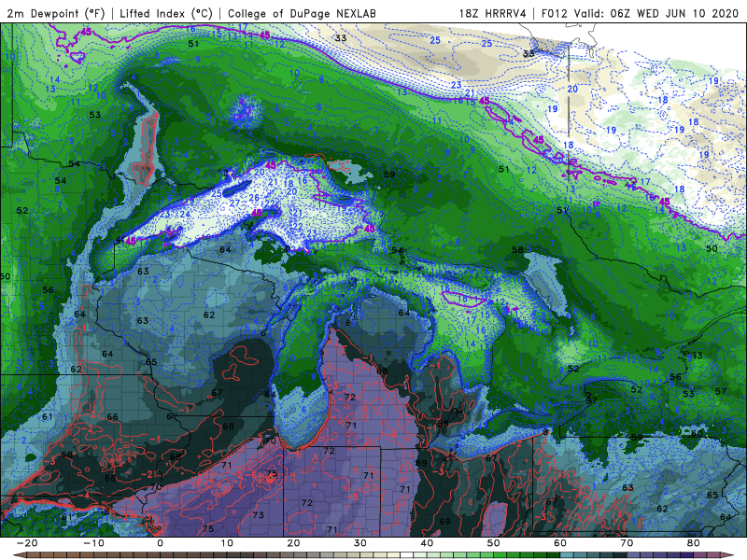Click the blue lifted index value 24
Viewport: 747px width, 560px height.
click(x=185, y=215)
